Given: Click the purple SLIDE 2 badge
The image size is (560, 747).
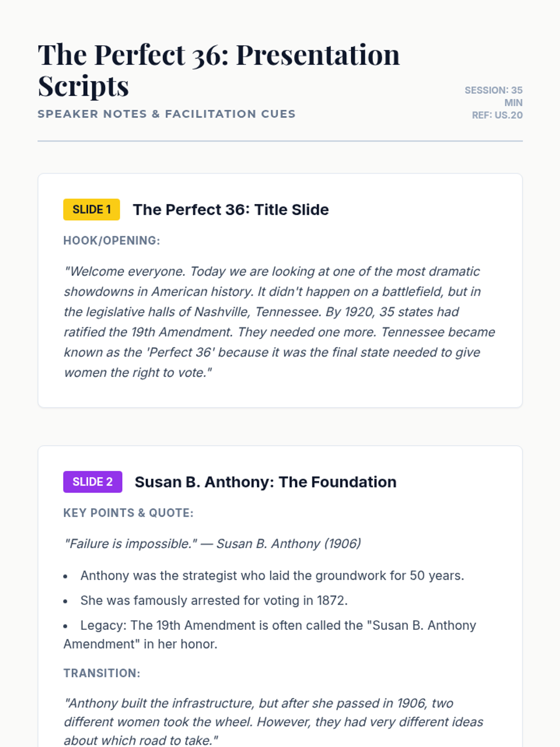Looking at the screenshot, I should point(93,482).
